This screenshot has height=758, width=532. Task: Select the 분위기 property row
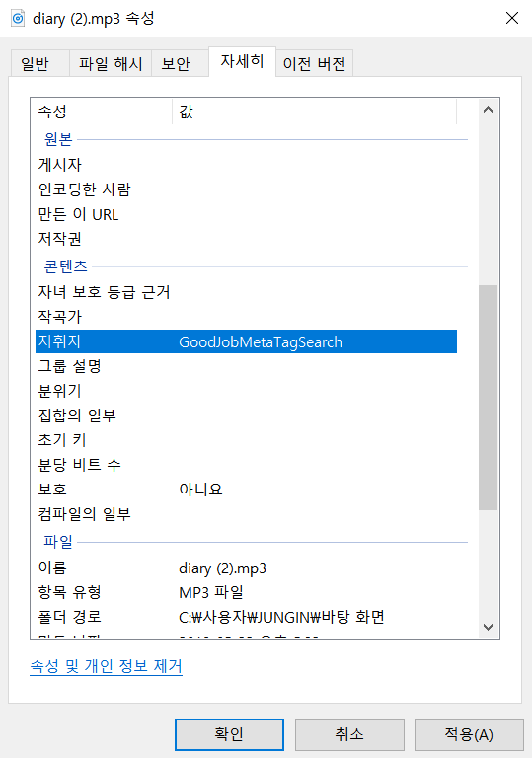(x=246, y=391)
